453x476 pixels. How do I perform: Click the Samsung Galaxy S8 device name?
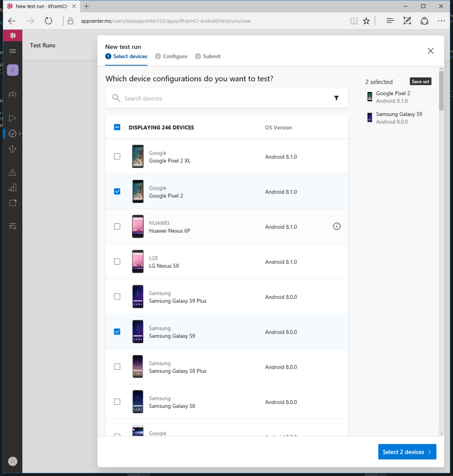coord(172,406)
